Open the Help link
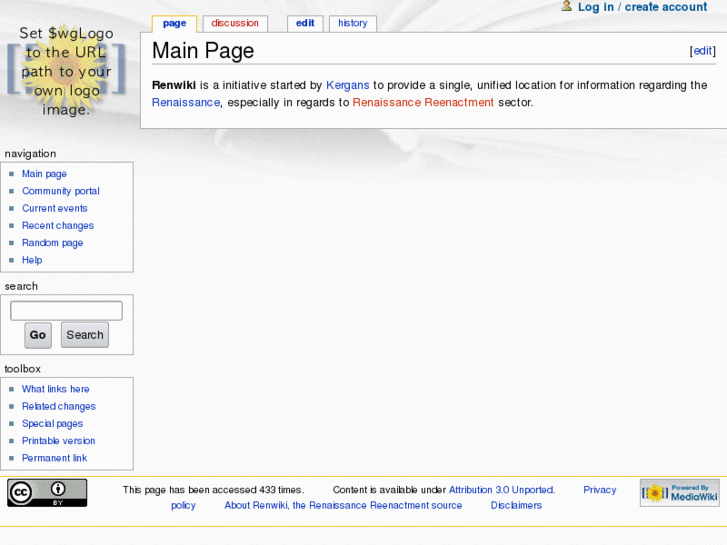 pos(32,260)
